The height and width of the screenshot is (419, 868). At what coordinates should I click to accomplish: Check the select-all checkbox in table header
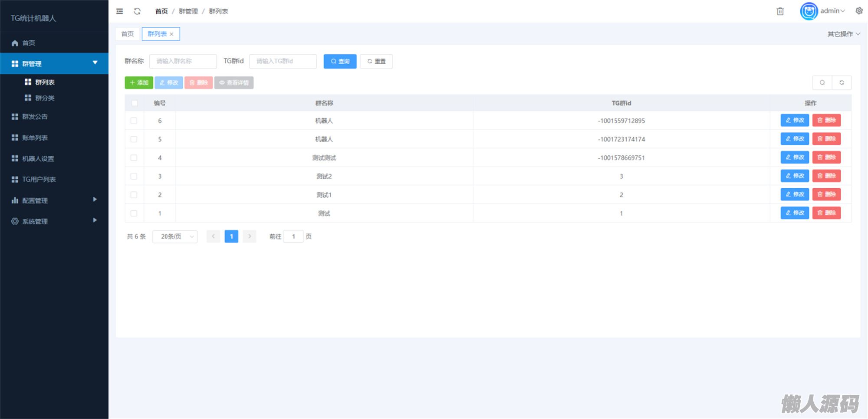tap(135, 103)
